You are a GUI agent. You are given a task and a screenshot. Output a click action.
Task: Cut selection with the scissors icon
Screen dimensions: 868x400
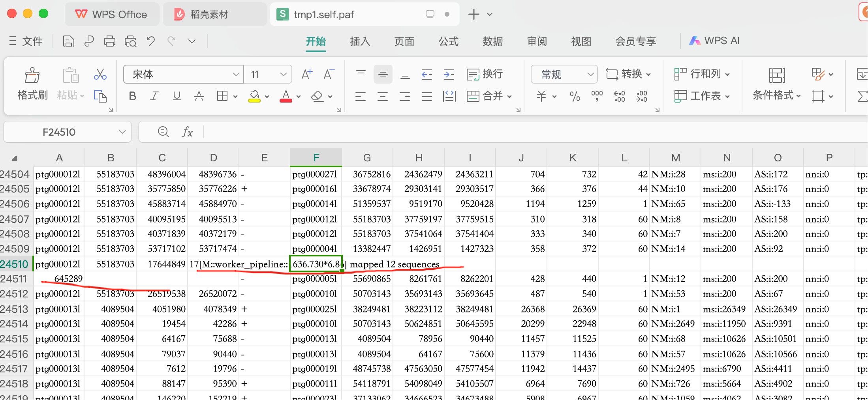click(100, 74)
